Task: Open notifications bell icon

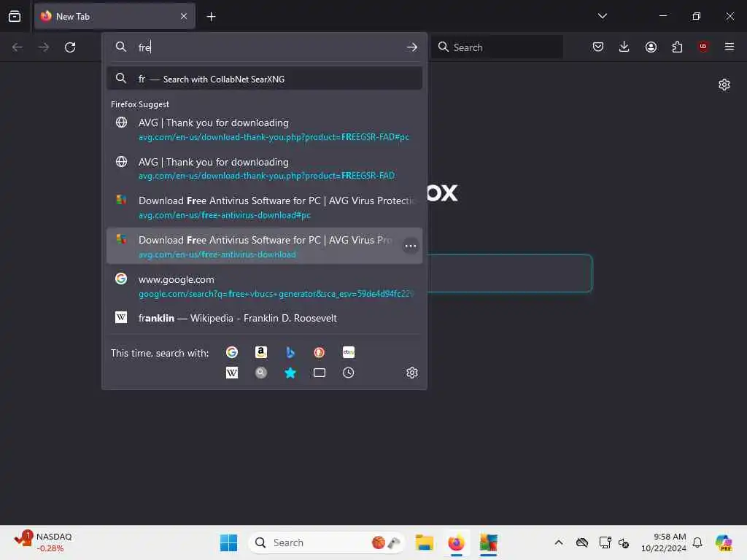Action: pos(697,542)
